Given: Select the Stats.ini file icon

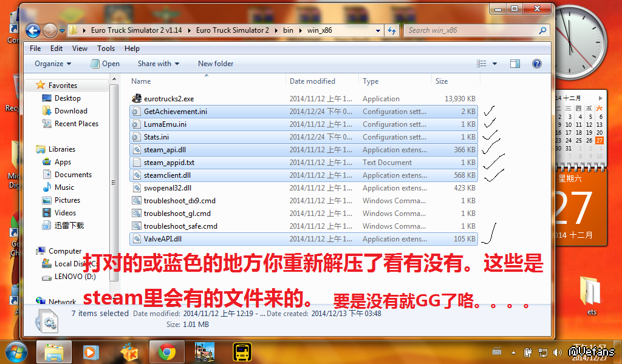Looking at the screenshot, I should click(137, 136).
